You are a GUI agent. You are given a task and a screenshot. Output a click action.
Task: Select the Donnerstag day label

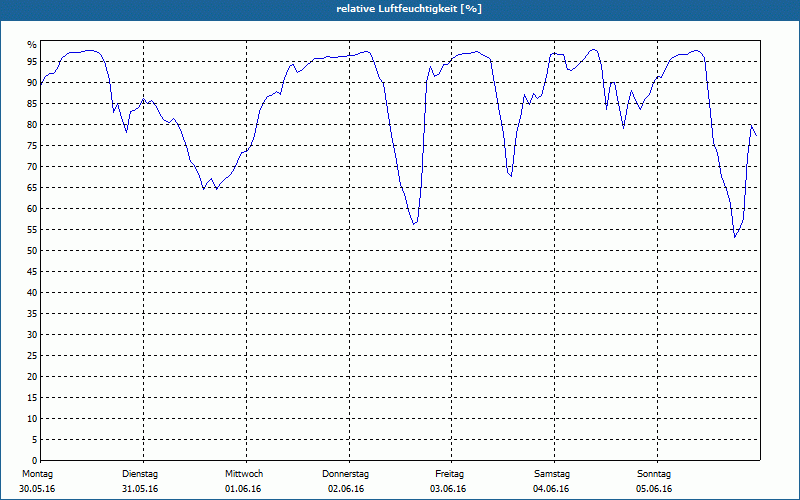click(345, 474)
